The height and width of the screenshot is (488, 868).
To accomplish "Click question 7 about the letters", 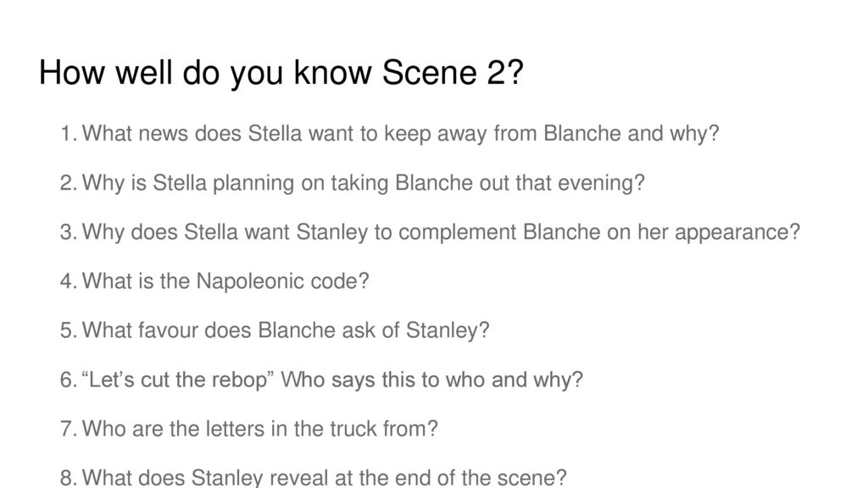I will tap(249, 429).
